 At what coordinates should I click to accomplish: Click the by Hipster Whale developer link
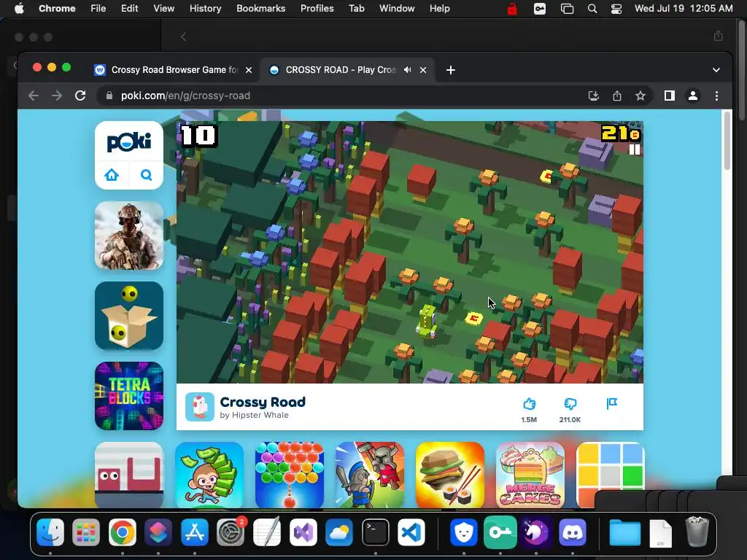tap(254, 415)
